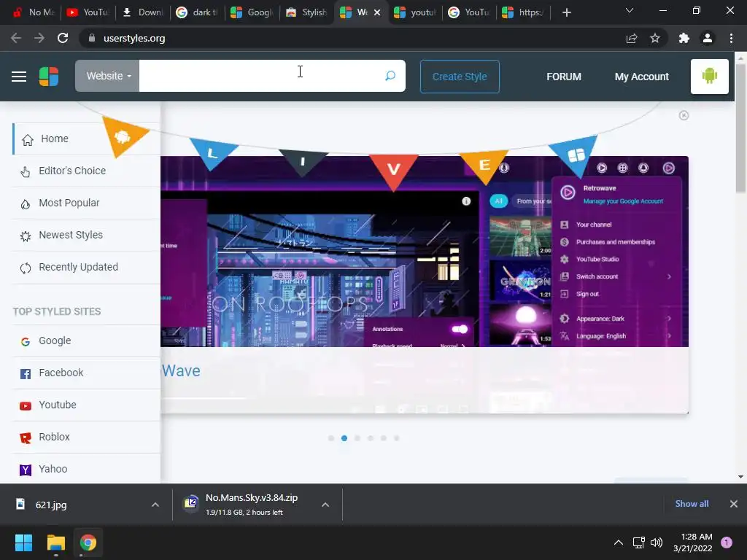Image resolution: width=747 pixels, height=560 pixels.
Task: Open Google styled site
Action: pos(86,341)
